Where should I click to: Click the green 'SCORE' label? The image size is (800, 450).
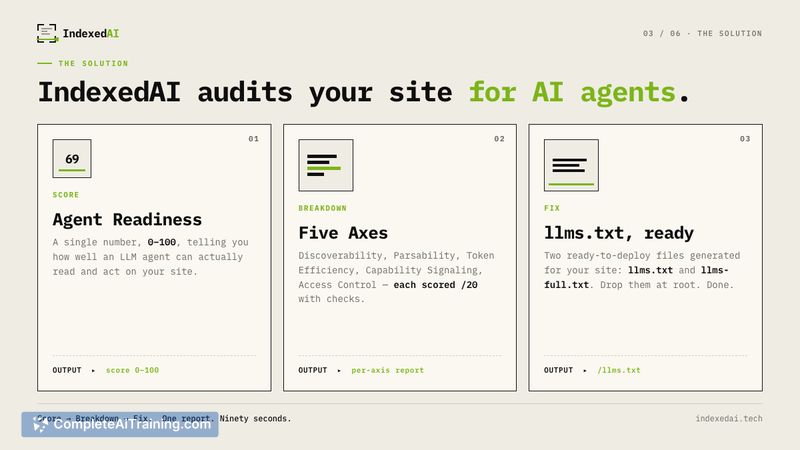tap(66, 195)
